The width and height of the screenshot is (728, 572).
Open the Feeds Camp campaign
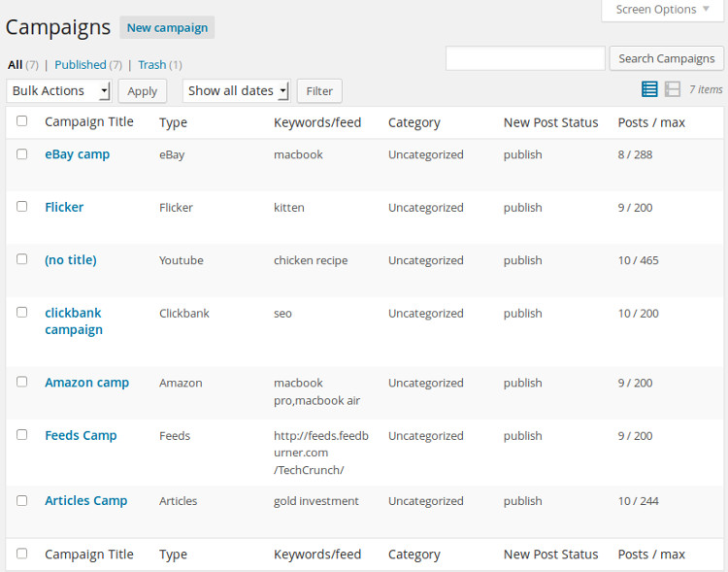(81, 436)
